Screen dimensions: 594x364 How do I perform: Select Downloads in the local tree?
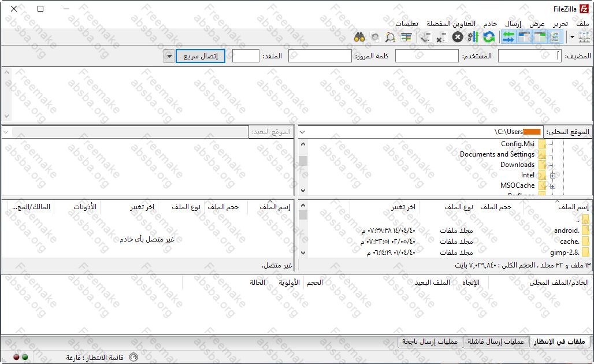tap(517, 165)
